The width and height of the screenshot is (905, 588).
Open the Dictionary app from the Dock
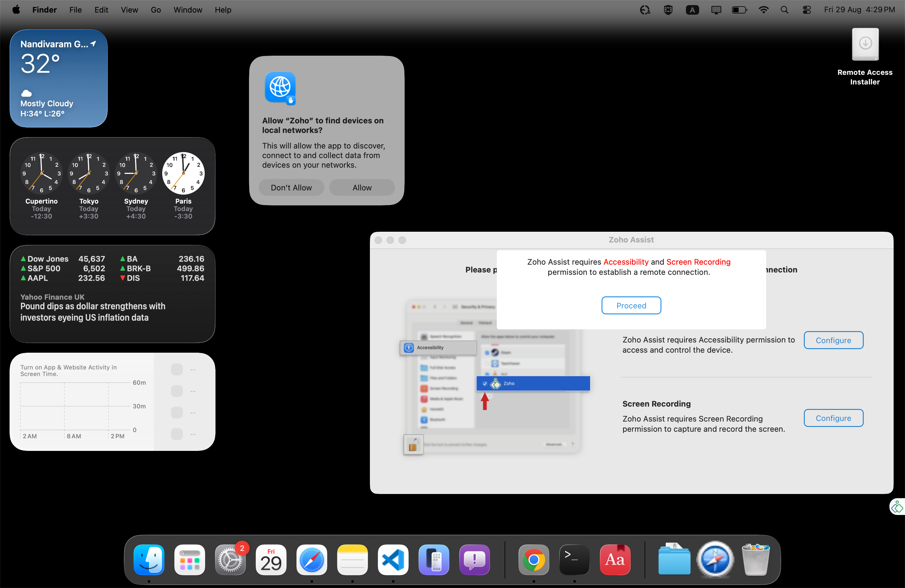coord(615,560)
